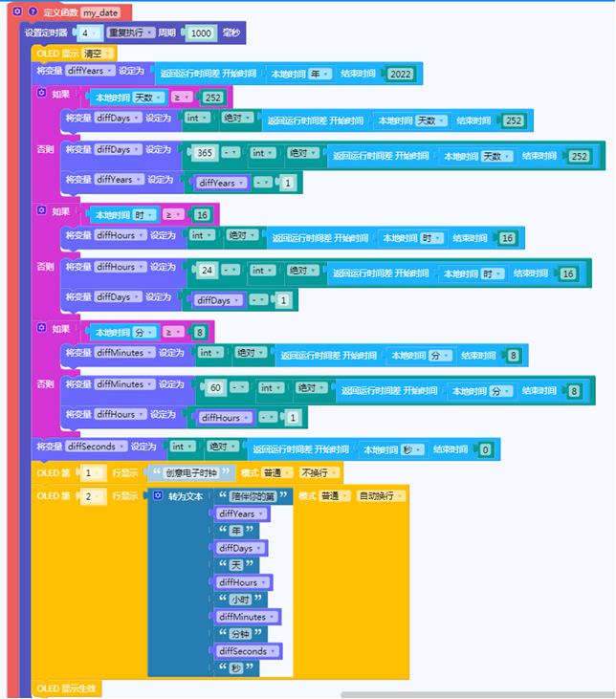Open diffYears variable dropdown beside 返回运行时间差 年
The height and width of the screenshot is (699, 616).
pyautogui.click(x=91, y=71)
